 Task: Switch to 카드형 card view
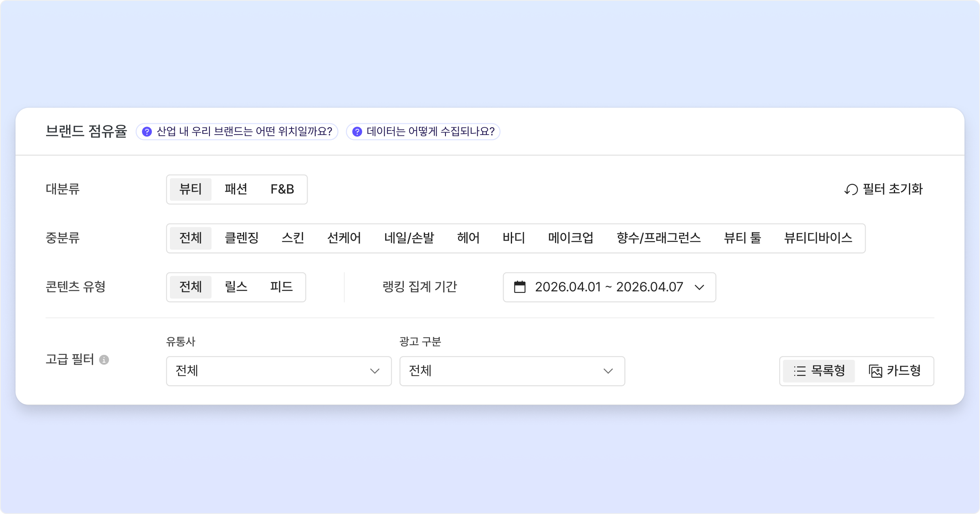pyautogui.click(x=895, y=371)
